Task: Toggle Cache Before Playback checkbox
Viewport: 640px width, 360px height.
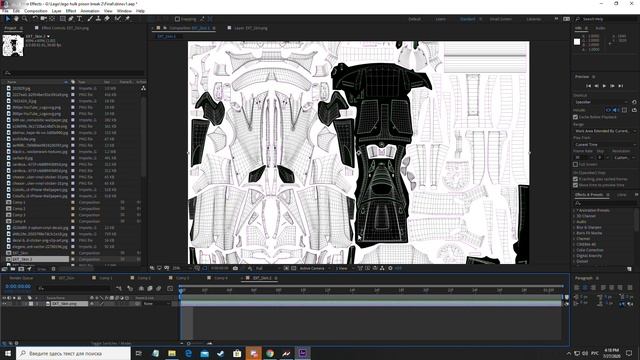Action: (x=576, y=117)
